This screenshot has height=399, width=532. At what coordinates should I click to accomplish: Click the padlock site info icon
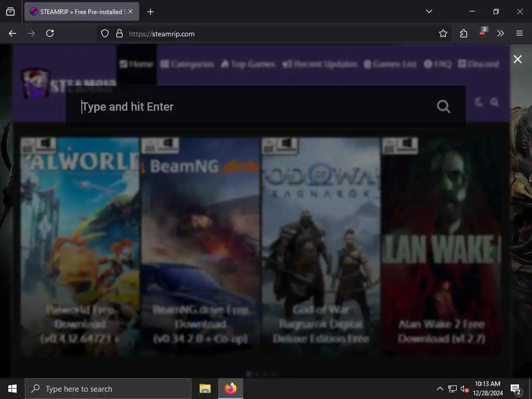click(x=119, y=34)
